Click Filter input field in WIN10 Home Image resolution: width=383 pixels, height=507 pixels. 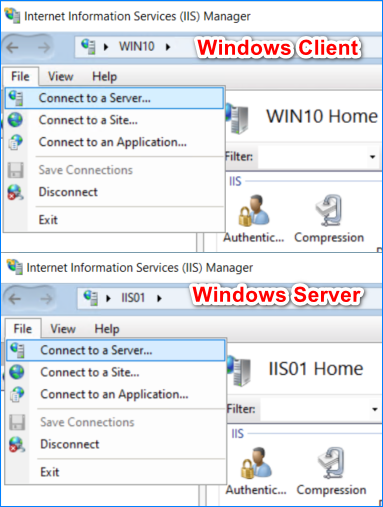pos(313,157)
